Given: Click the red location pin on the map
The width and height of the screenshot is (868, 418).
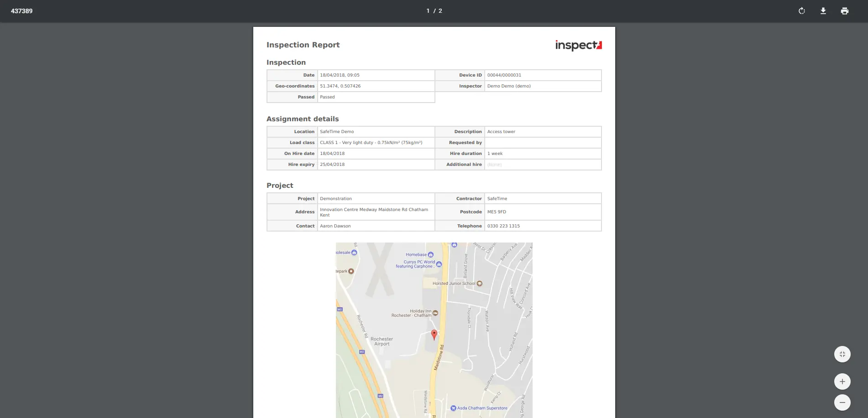Looking at the screenshot, I should pos(434,335).
